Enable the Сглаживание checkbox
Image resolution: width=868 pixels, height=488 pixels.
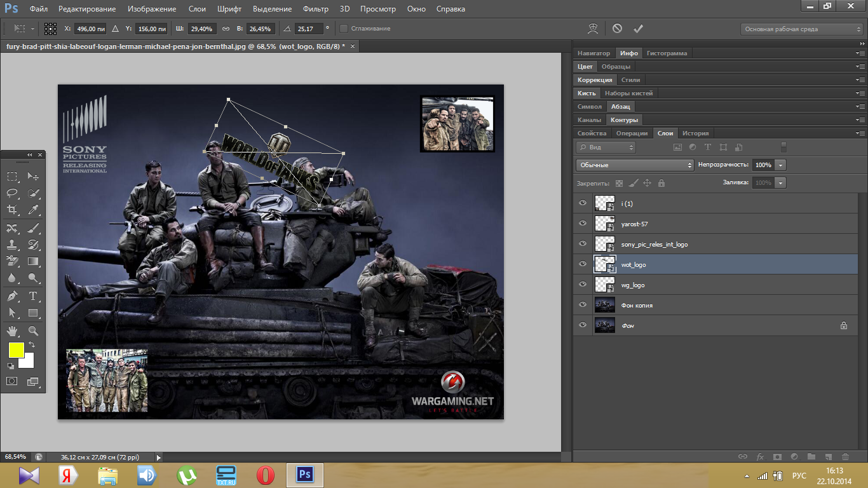344,29
